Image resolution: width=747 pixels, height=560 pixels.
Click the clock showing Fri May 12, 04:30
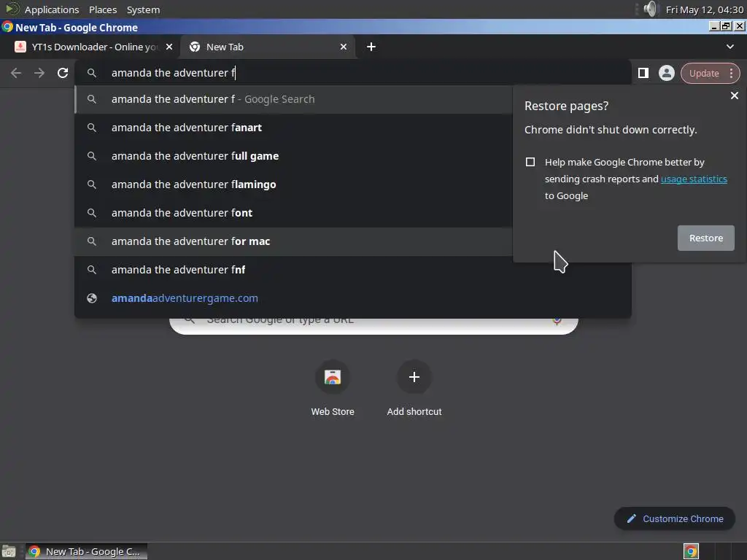pos(704,9)
